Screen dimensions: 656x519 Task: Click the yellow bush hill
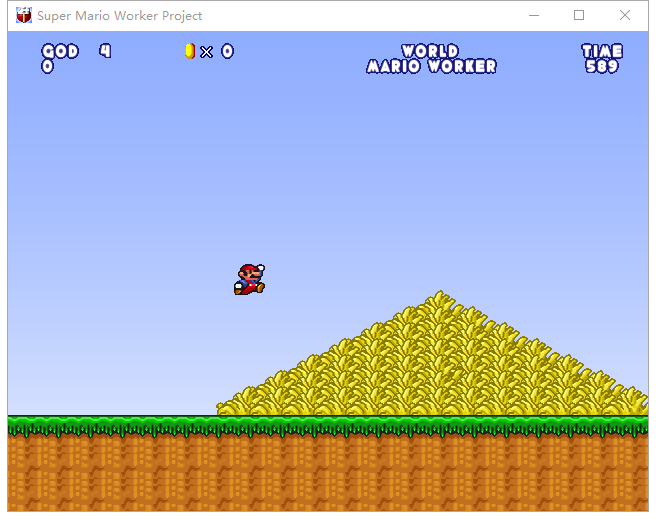[432, 353]
